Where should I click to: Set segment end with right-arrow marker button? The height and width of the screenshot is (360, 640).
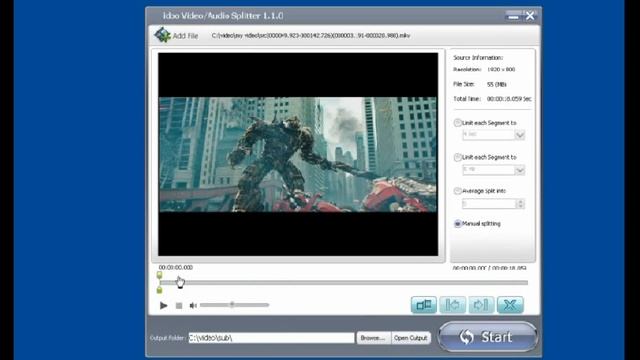click(x=481, y=305)
